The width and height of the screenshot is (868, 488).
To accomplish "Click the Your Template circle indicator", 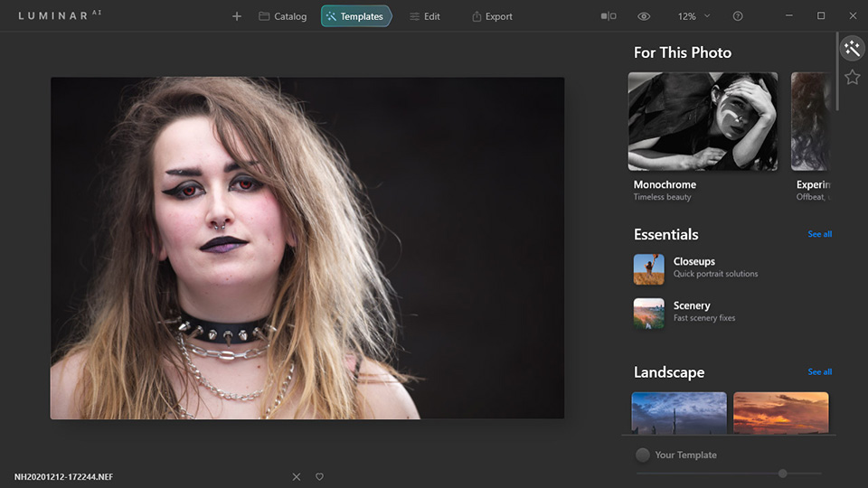I will [x=643, y=455].
